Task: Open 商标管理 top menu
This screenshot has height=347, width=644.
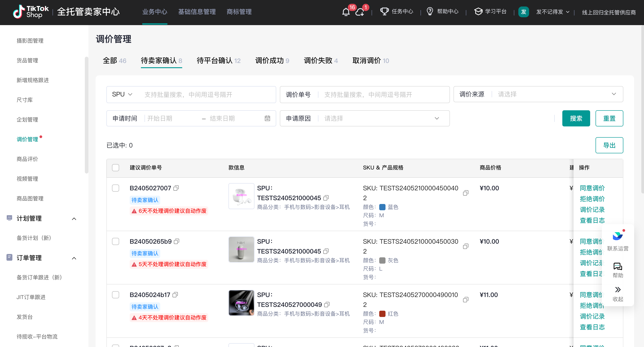Action: coord(239,12)
